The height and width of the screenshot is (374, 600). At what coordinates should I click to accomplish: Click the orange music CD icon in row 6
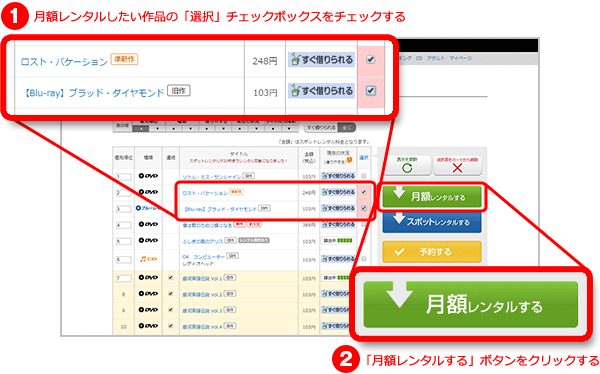(148, 259)
